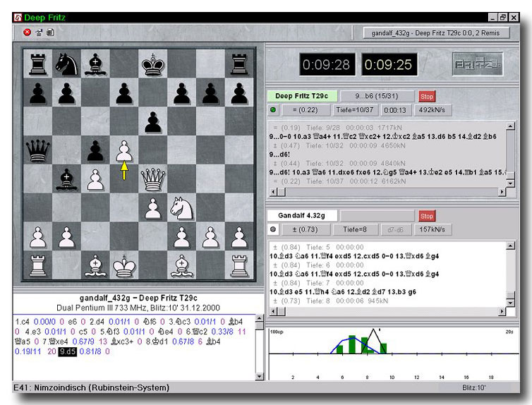Screen dimensions: 532x405
Task: Click the green engine indicator for Deep Fritz
Action: [x=273, y=109]
